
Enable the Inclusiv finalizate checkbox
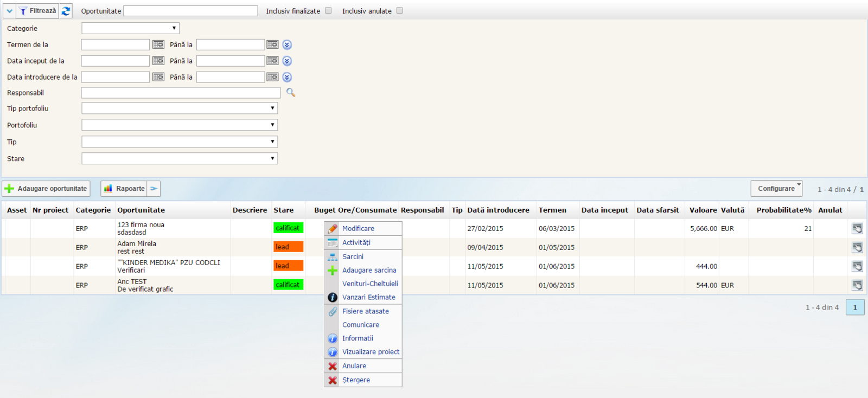(x=328, y=10)
